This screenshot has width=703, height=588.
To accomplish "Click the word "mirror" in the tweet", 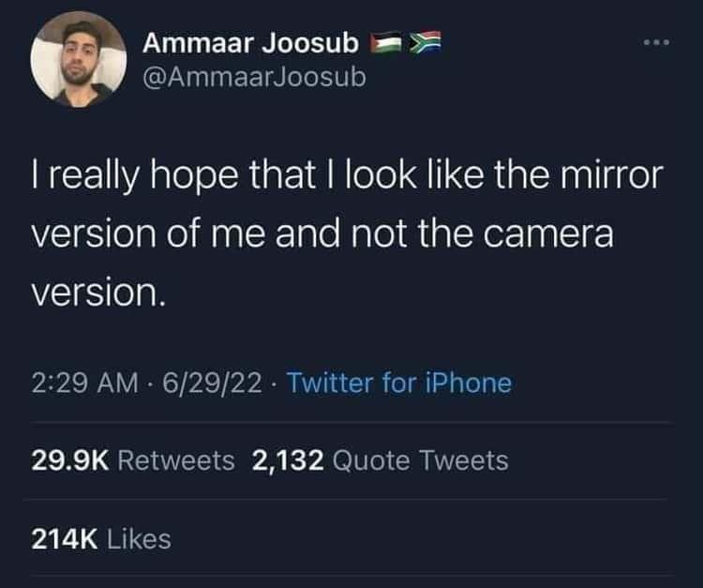I will (x=610, y=173).
